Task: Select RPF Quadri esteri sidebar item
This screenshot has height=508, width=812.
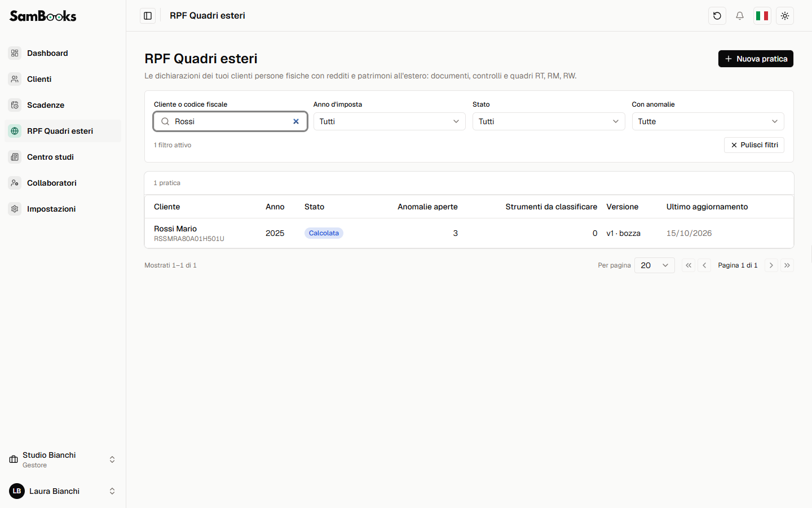Action: tap(63, 131)
